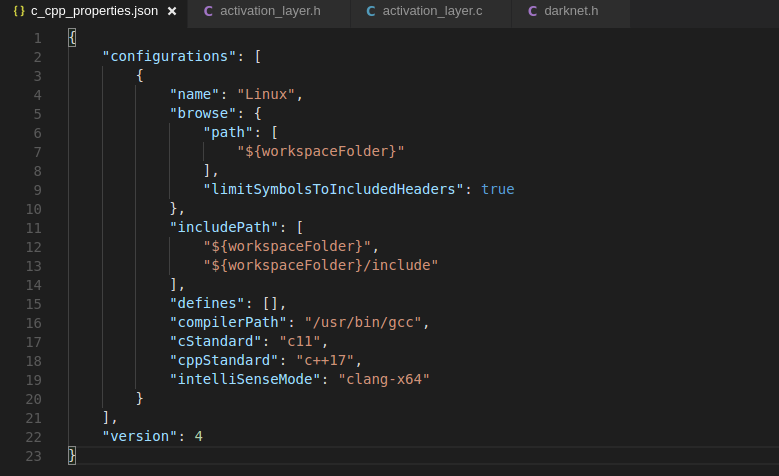Click the "clang-x64" value
Viewport: 779px width, 476px height.
click(384, 379)
